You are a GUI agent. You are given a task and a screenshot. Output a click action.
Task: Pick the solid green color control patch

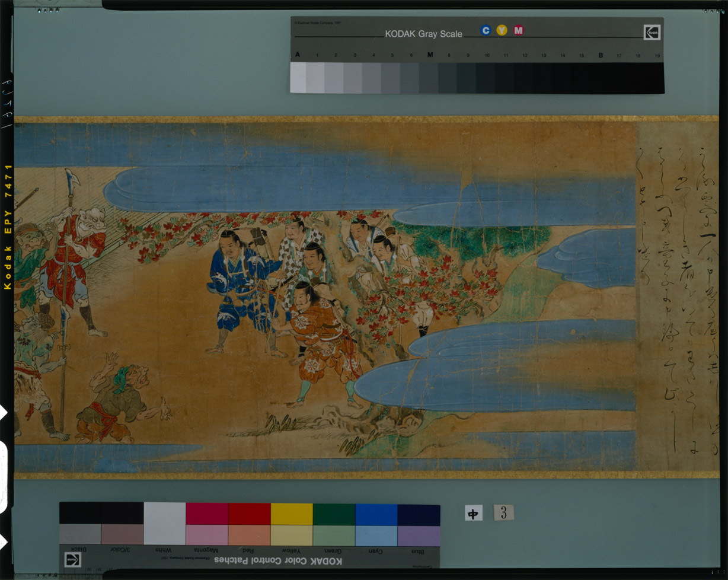pos(334,514)
